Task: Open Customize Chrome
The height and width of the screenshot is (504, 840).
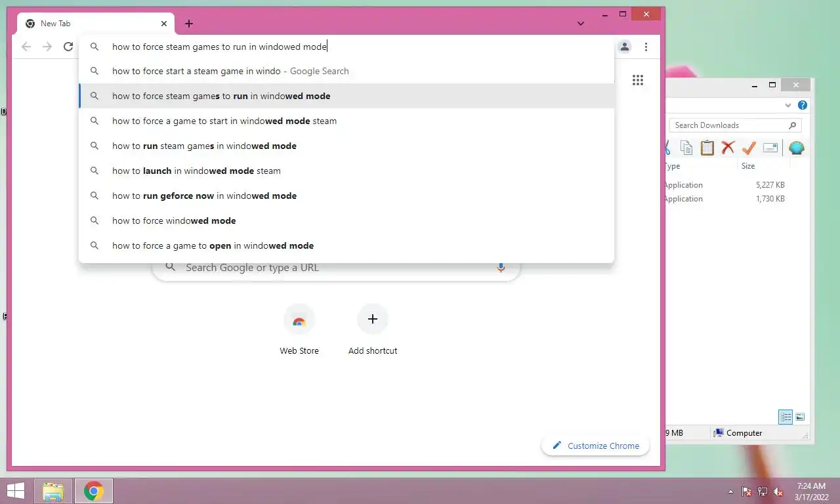Action: pyautogui.click(x=595, y=446)
